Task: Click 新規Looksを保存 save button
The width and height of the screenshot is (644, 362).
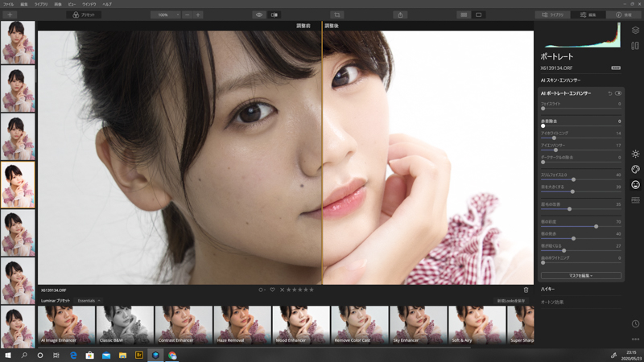Action: [511, 301]
